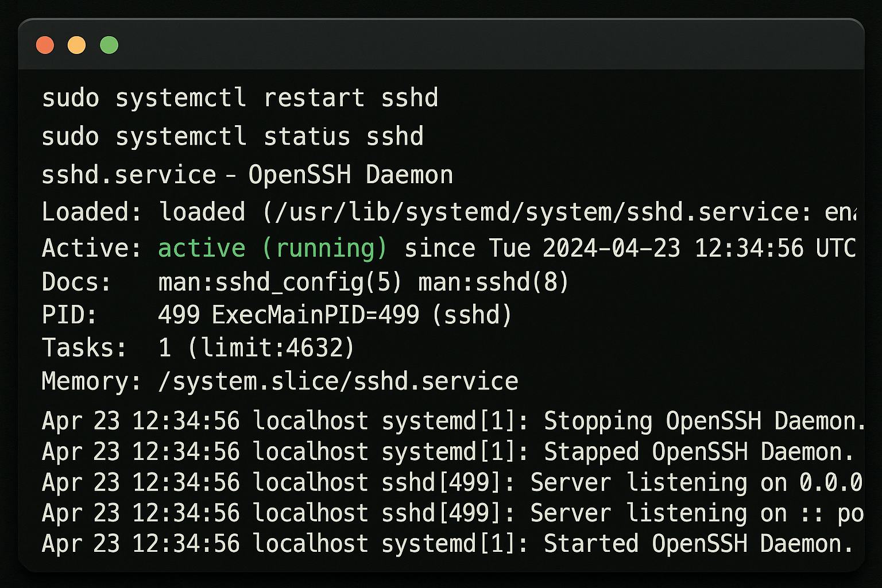Click the 'Stapped OpenSSH Daemon.' log line
Viewport: 882px width, 588px height.
(x=447, y=452)
